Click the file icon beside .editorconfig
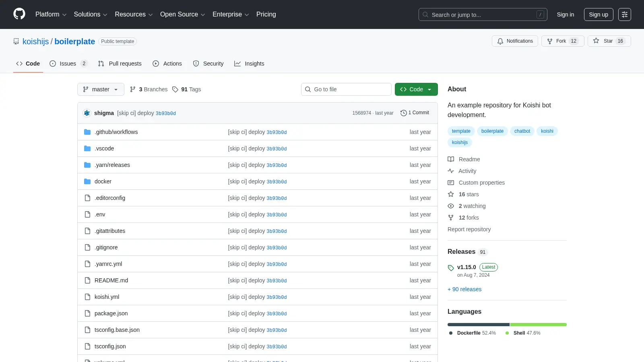Screen dimensions: 644x362 tap(87, 198)
